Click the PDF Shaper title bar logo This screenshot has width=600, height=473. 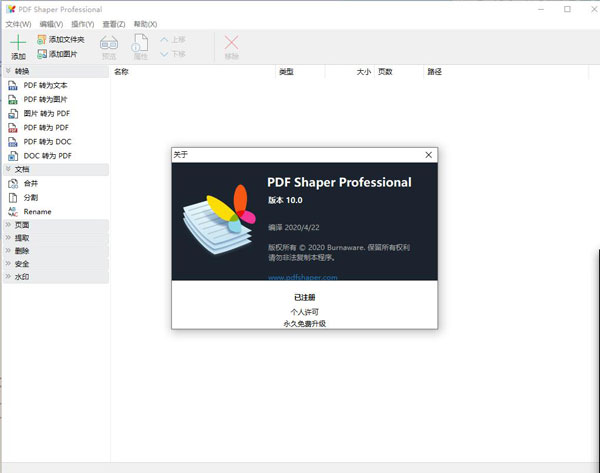(x=11, y=9)
